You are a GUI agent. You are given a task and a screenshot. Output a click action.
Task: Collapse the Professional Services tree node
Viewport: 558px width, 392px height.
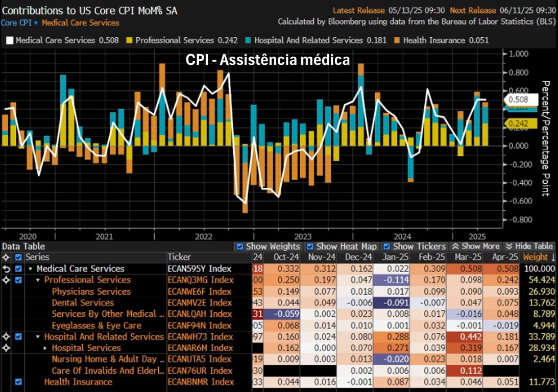pyautogui.click(x=38, y=280)
